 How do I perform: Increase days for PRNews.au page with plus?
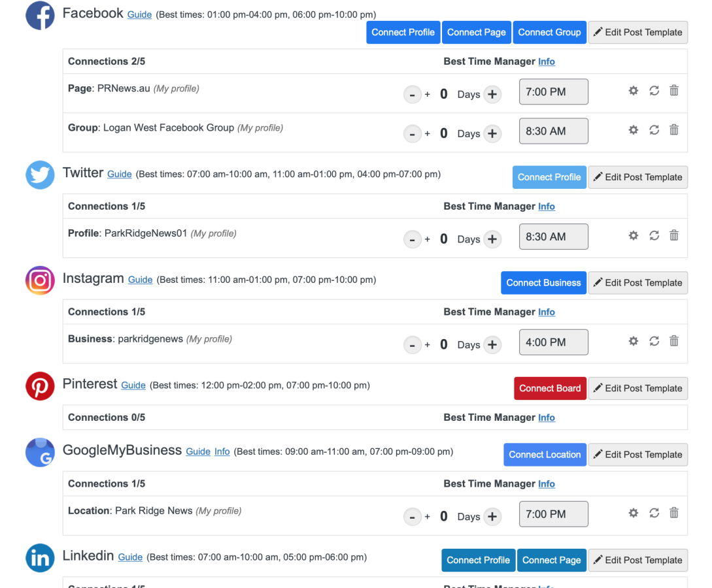(492, 94)
